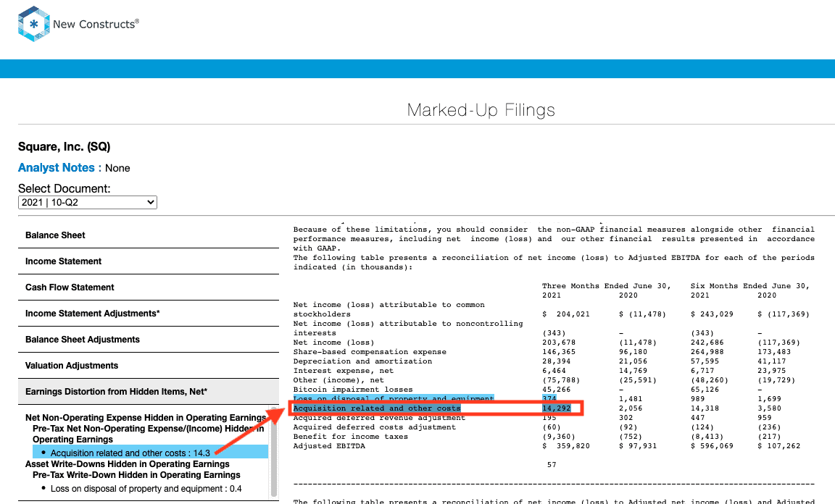This screenshot has width=835, height=504.
Task: Open the Cash Flow Statement section
Action: click(148, 287)
